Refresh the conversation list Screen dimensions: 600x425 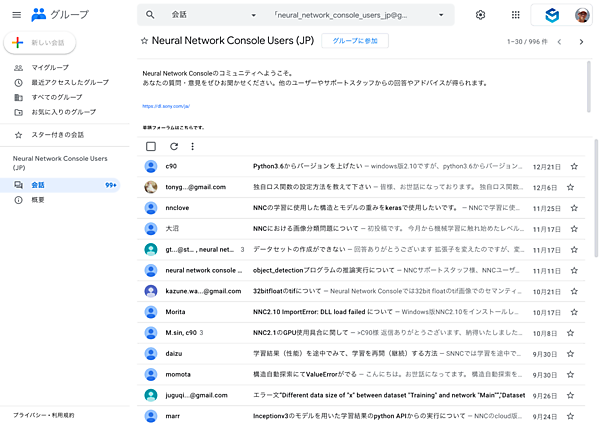(174, 146)
